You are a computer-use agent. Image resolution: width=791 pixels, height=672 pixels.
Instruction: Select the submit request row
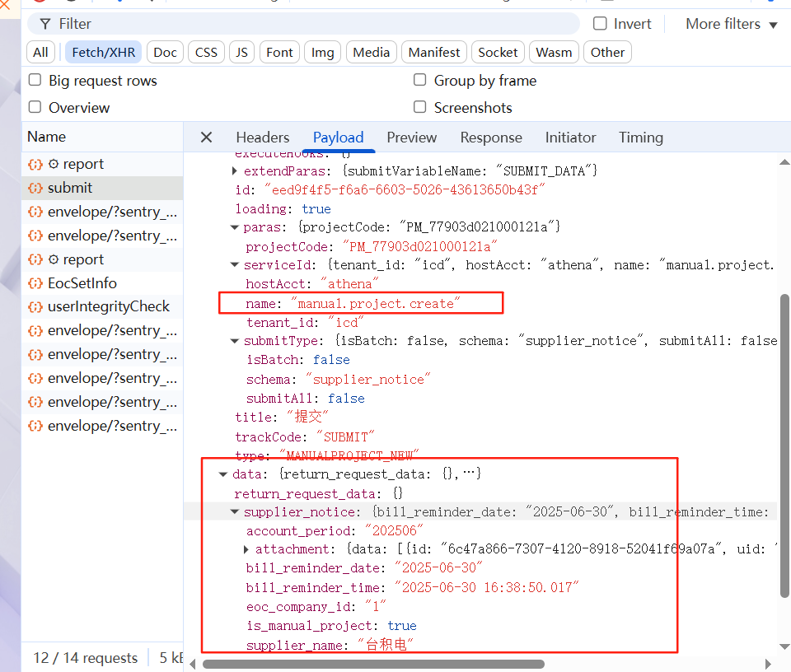point(102,188)
